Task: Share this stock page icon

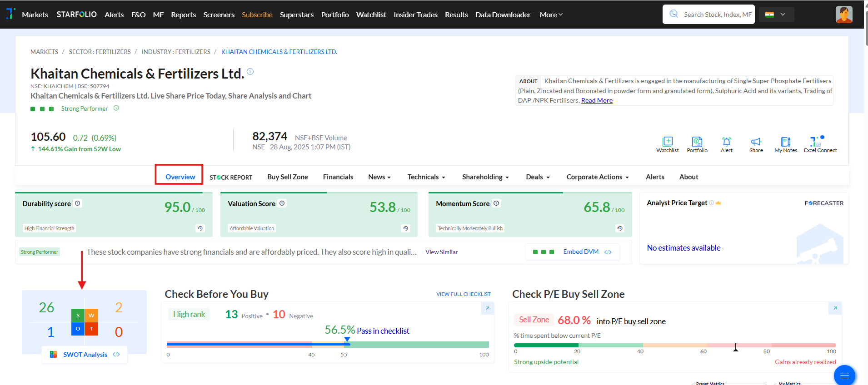Action: [x=756, y=141]
